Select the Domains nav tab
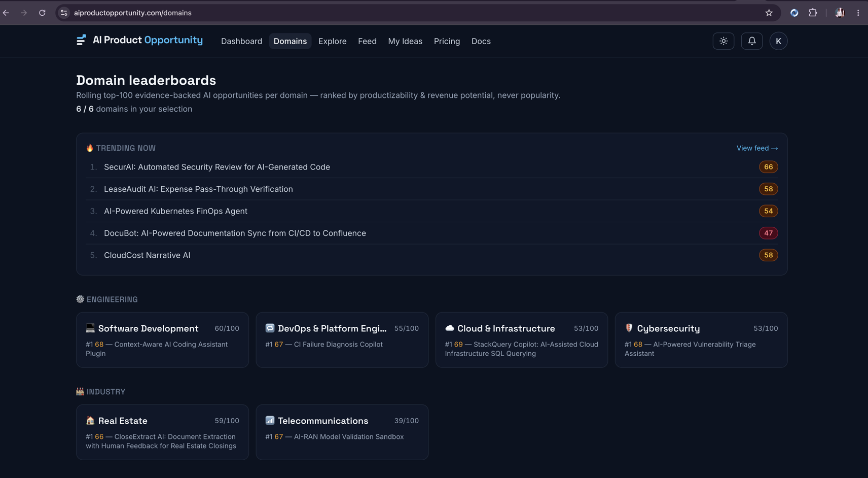 [x=290, y=41]
